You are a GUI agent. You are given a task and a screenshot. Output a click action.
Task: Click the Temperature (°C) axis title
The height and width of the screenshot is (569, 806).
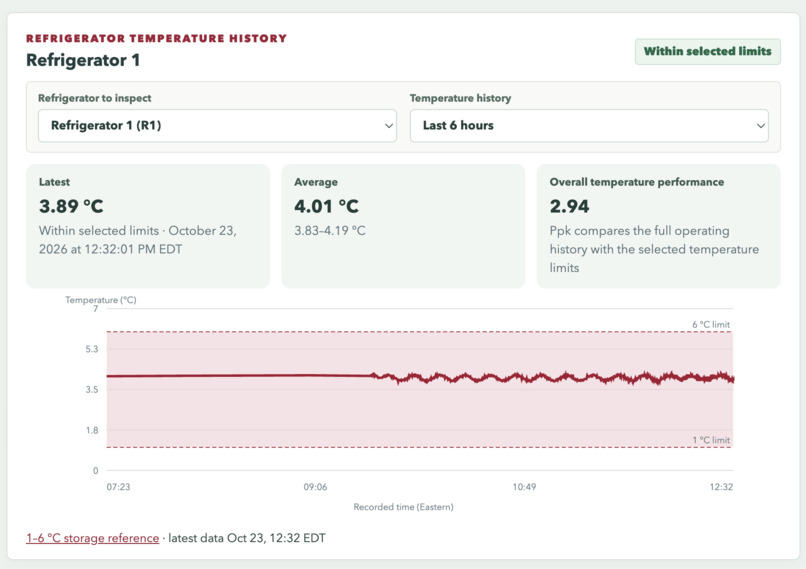[x=101, y=300]
